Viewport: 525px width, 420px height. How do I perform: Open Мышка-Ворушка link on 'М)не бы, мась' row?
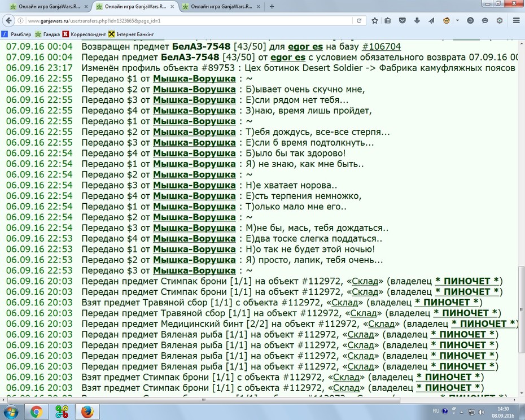(194, 228)
